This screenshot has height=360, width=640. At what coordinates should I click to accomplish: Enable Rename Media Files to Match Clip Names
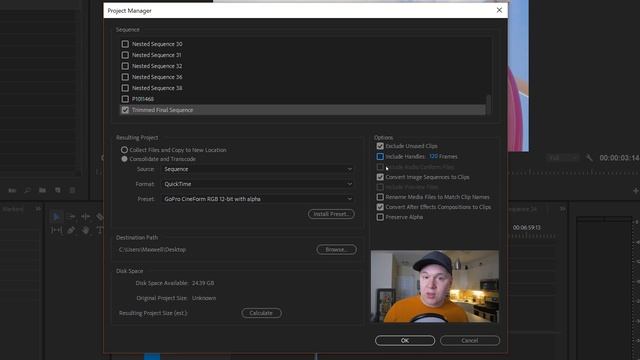point(380,197)
